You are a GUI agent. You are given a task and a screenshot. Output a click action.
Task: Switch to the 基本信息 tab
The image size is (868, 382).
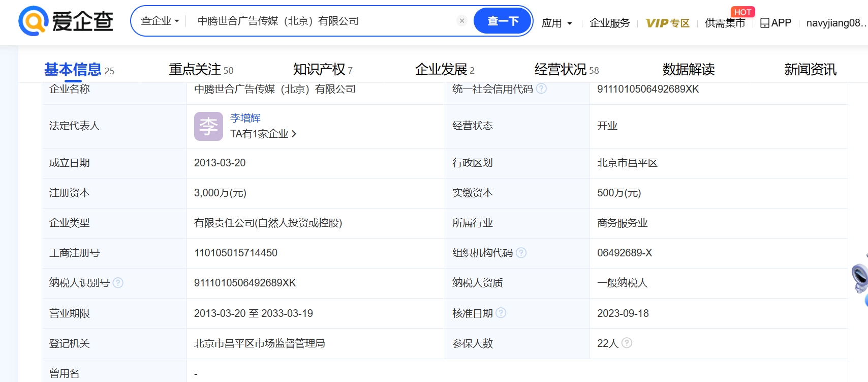(79, 69)
